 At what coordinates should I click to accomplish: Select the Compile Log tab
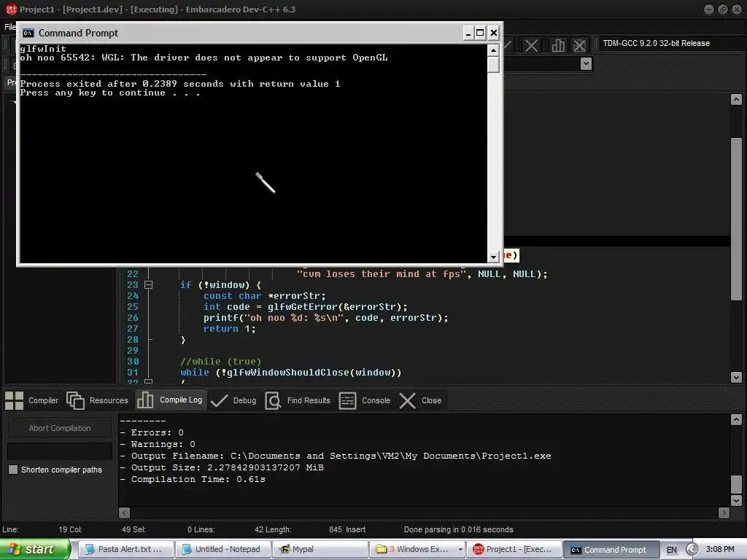click(170, 400)
